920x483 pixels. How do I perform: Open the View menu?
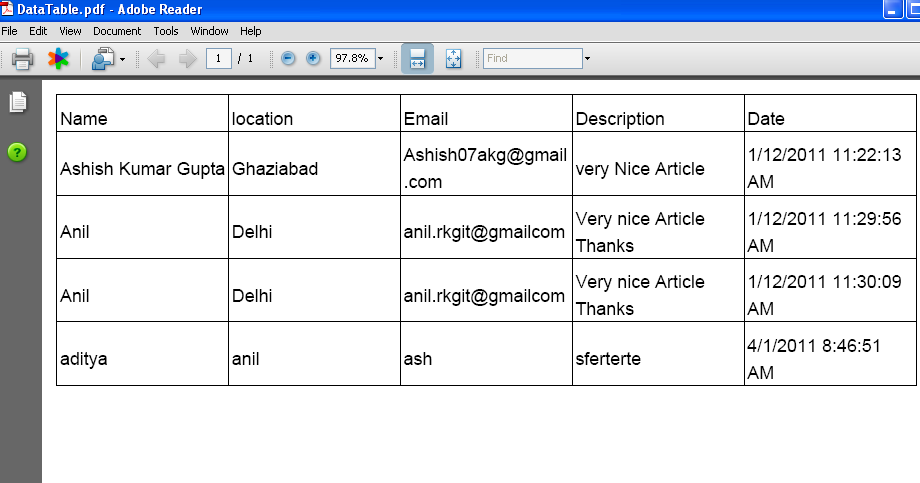pos(70,31)
